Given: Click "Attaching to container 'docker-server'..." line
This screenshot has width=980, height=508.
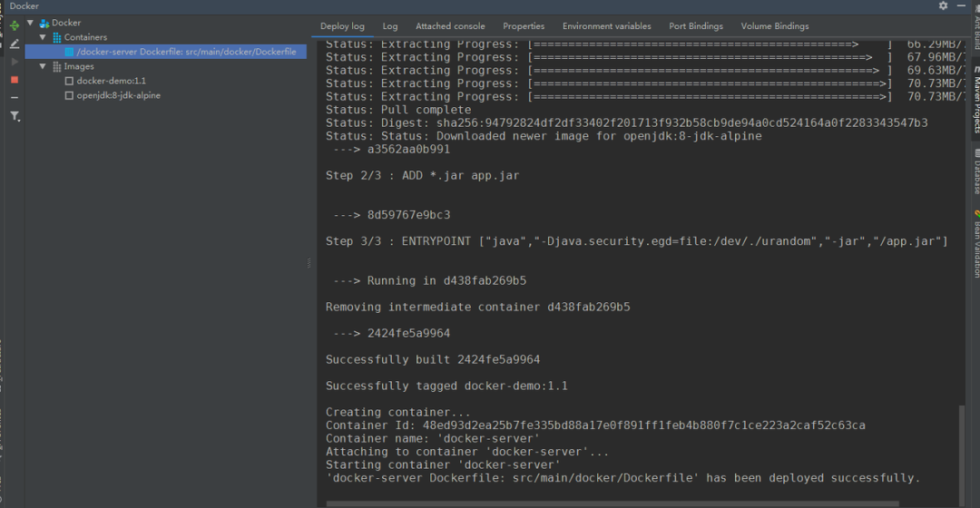Looking at the screenshot, I should pos(467,452).
